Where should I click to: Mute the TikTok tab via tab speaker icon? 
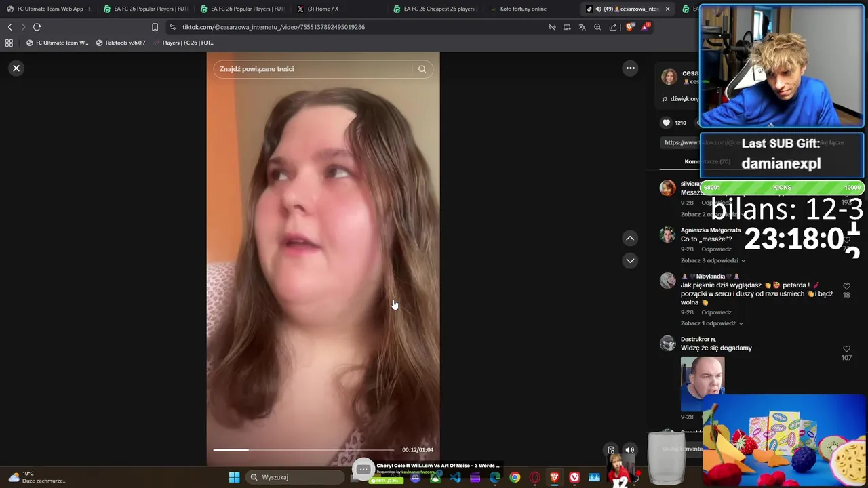click(598, 9)
